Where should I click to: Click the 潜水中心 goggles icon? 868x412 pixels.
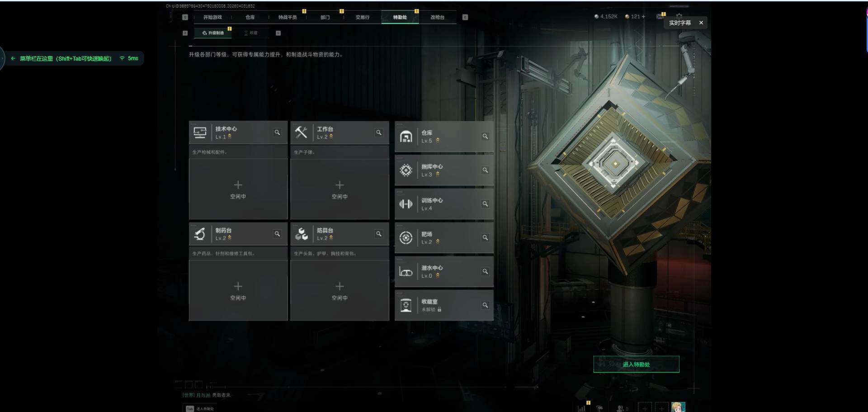click(x=406, y=272)
